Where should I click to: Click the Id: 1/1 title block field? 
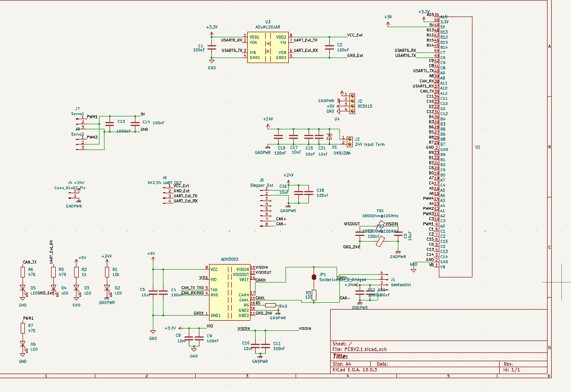pyautogui.click(x=512, y=369)
